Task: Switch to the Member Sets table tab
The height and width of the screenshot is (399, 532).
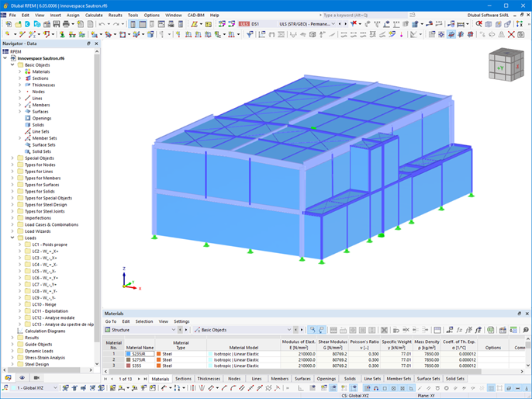Action: click(399, 379)
